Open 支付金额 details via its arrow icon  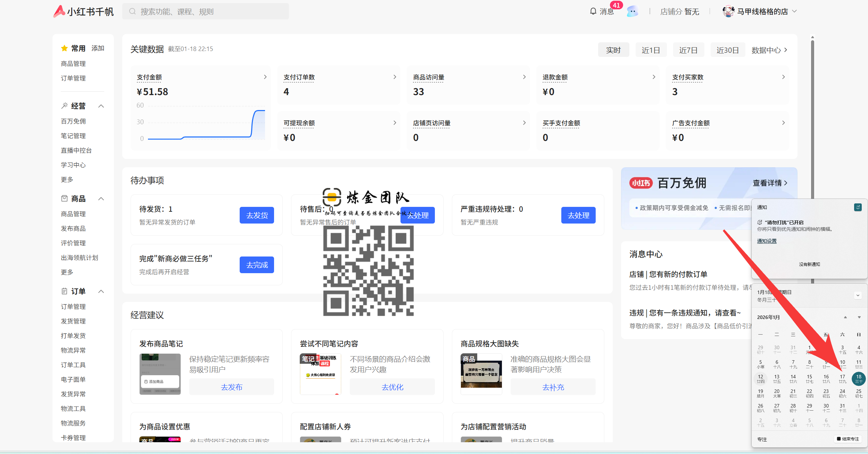pyautogui.click(x=265, y=77)
